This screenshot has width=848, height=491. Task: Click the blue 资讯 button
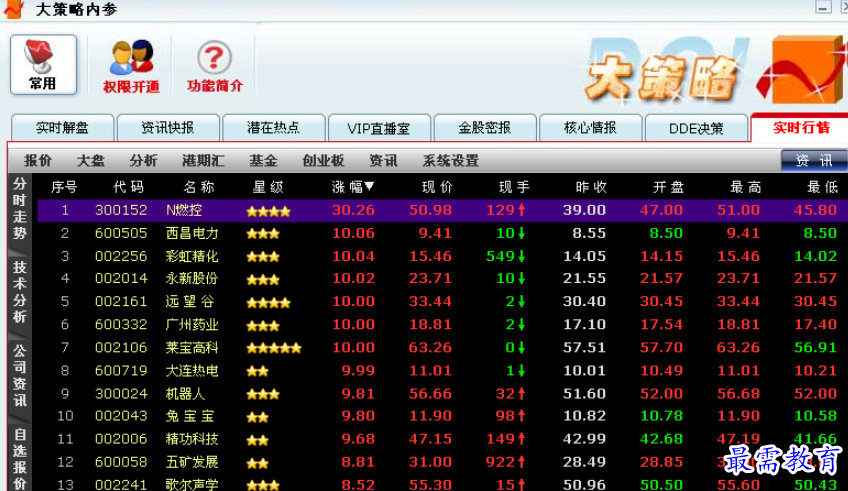point(814,161)
